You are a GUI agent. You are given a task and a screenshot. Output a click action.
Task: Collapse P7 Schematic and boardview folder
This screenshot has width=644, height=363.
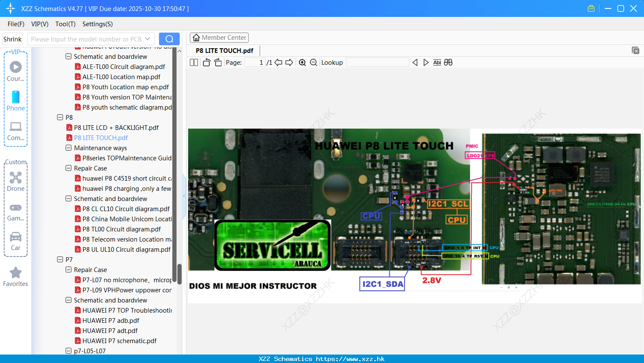coord(69,300)
